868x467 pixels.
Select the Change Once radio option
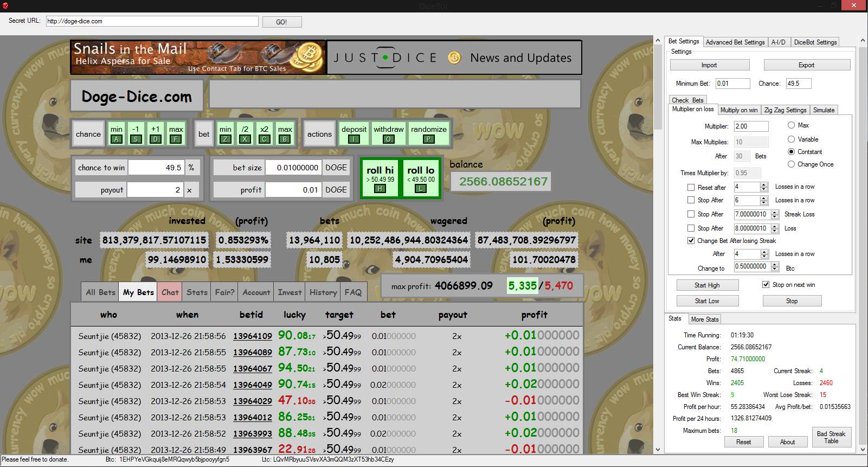[791, 164]
